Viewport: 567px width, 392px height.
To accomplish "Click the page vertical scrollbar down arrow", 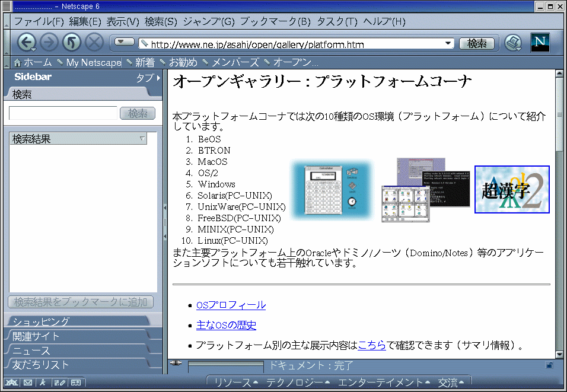I will (x=559, y=355).
